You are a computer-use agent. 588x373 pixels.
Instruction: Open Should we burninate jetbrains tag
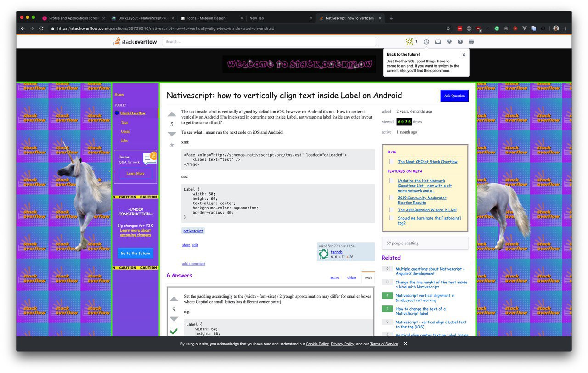click(x=429, y=220)
